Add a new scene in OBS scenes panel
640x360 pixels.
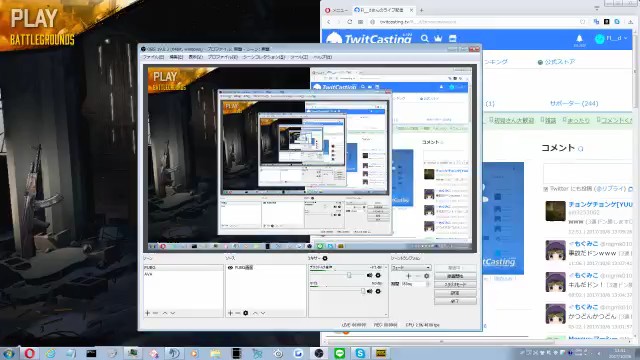click(x=147, y=313)
